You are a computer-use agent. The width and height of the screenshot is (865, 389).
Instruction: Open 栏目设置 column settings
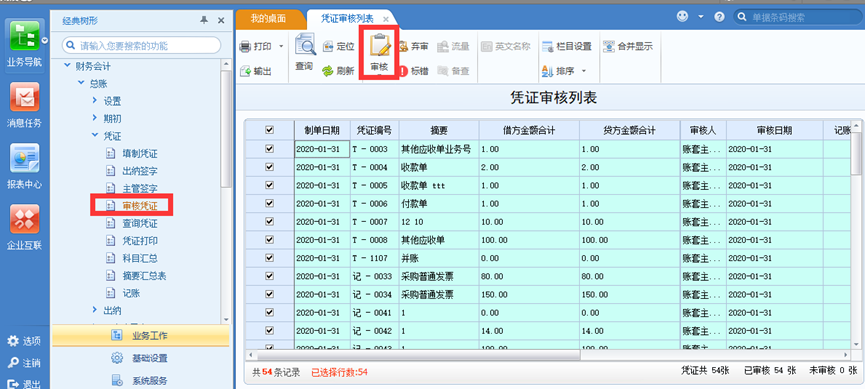coord(567,47)
